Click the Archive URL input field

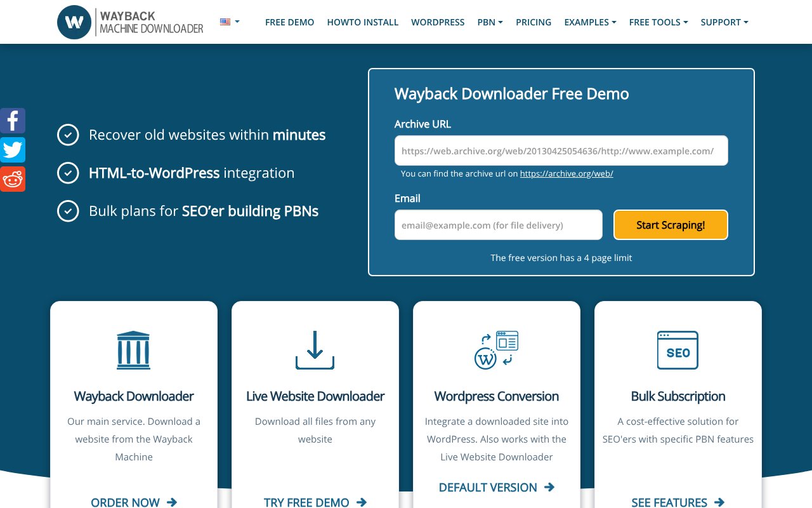click(561, 150)
